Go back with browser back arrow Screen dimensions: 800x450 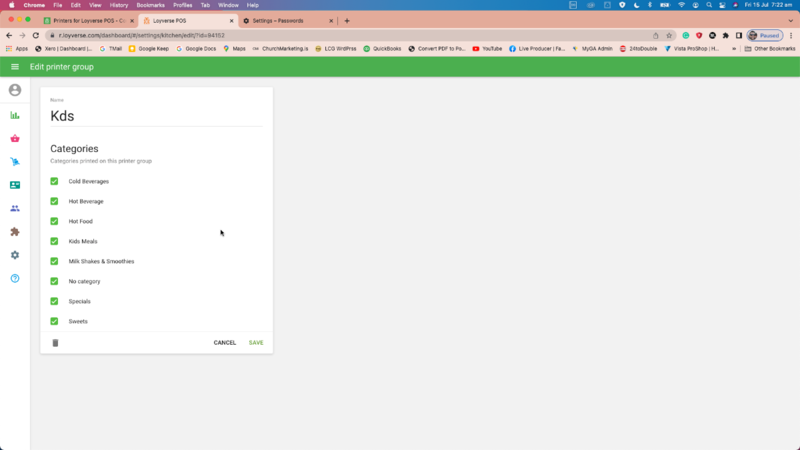point(9,35)
